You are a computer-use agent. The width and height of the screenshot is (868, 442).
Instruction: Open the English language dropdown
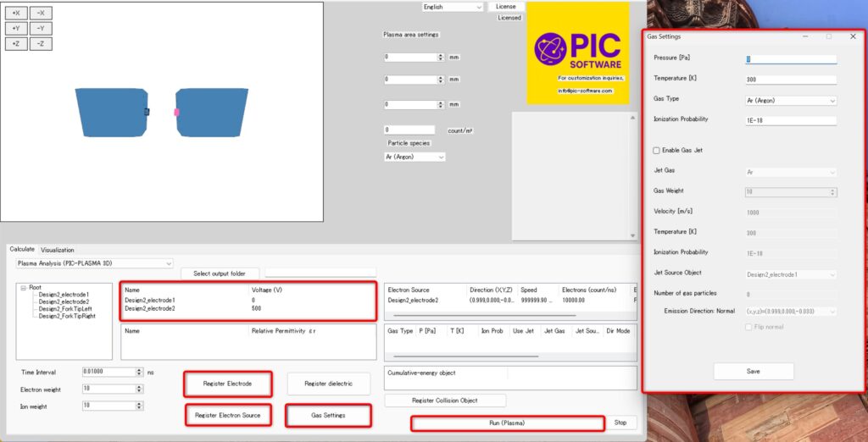click(x=453, y=7)
